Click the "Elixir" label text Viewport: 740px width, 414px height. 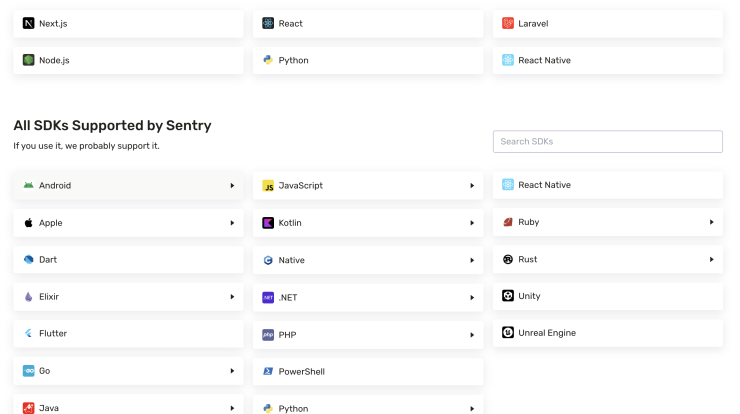pos(49,297)
